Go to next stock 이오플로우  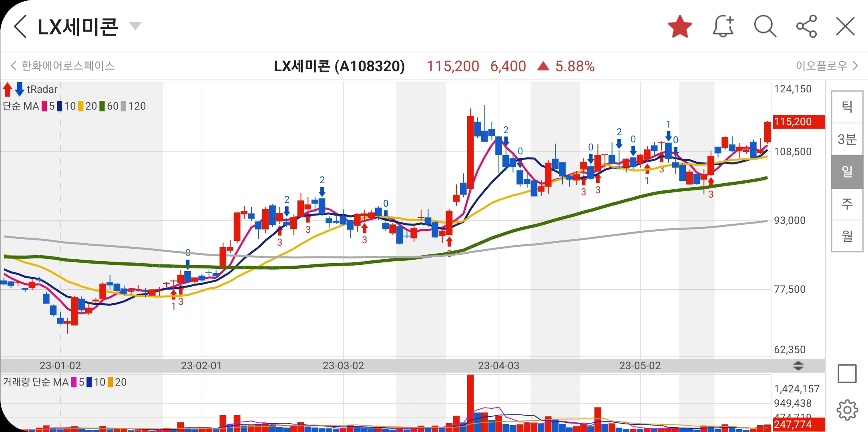click(827, 66)
